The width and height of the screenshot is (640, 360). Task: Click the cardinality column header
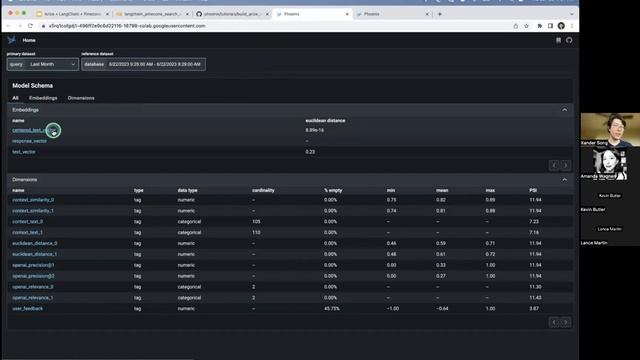click(263, 190)
